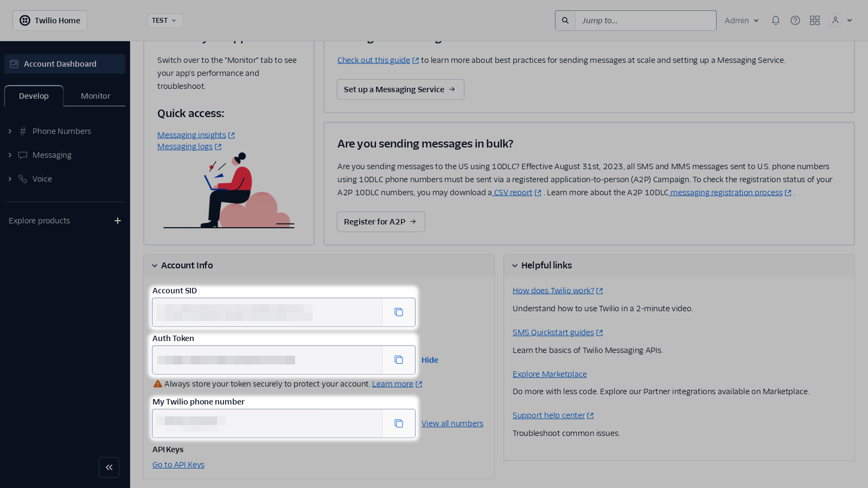Open the TEST account dropdown
This screenshot has height=488, width=868.
tap(165, 21)
